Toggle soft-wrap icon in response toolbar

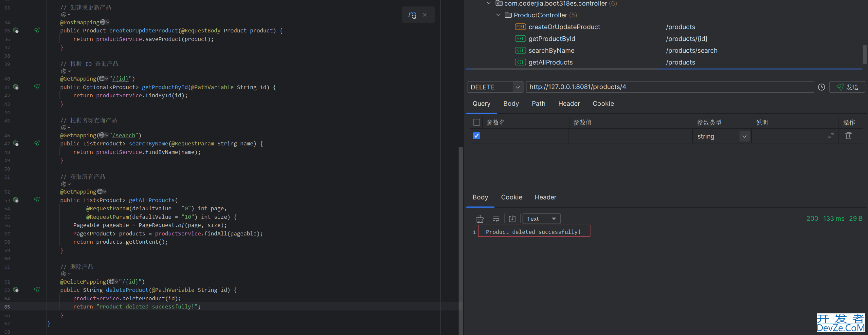click(x=496, y=219)
